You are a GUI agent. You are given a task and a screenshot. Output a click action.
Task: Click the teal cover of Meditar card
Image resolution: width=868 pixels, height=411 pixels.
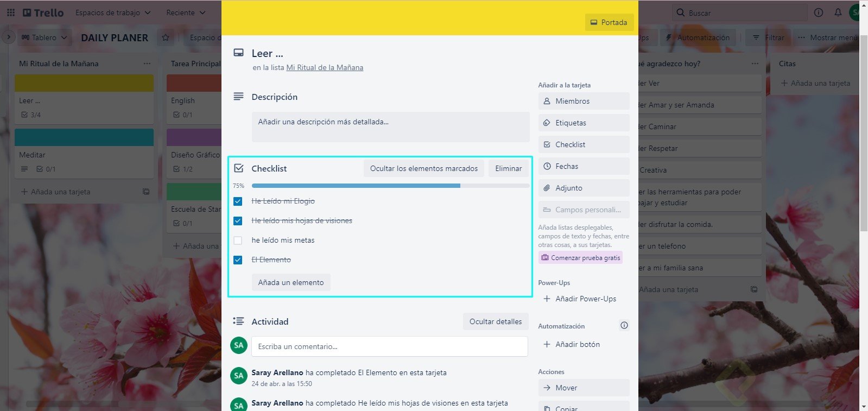pyautogui.click(x=84, y=137)
